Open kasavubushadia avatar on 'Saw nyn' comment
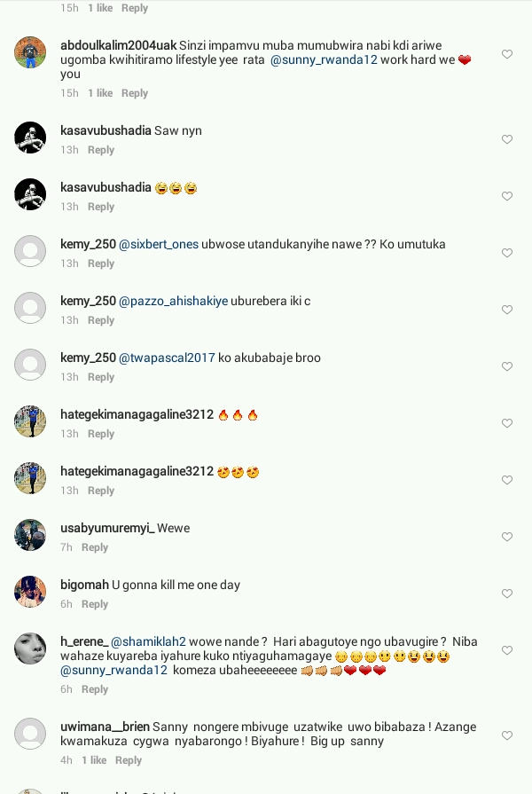 [30, 138]
